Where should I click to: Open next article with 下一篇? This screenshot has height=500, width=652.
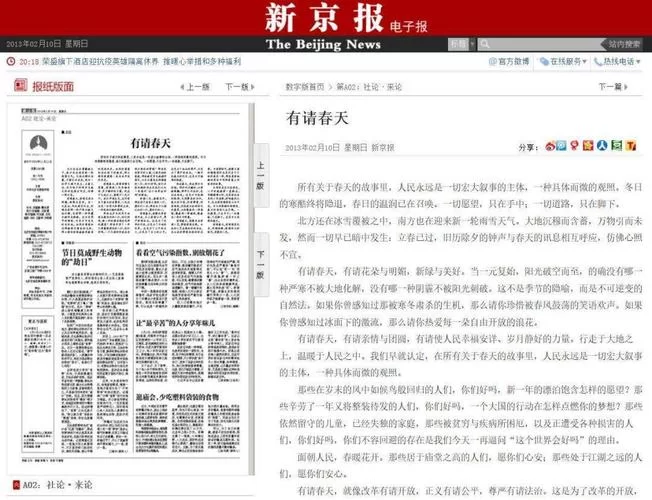[x=613, y=87]
